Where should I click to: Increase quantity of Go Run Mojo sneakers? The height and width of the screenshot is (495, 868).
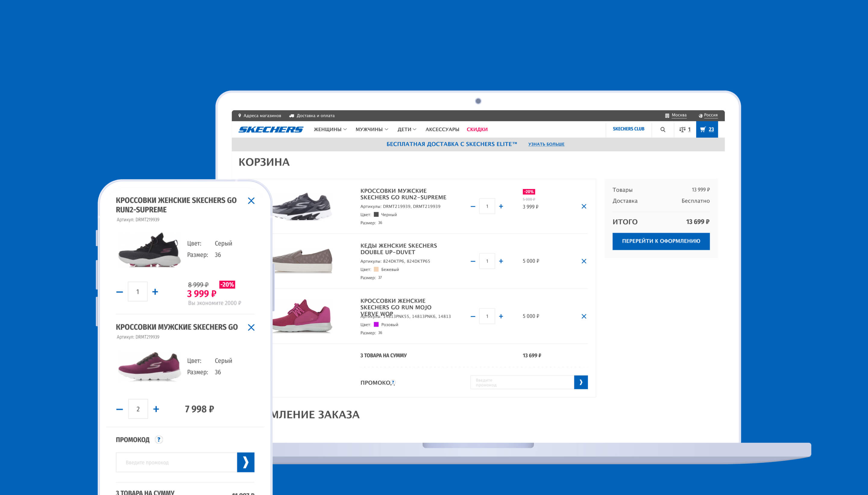[x=501, y=316]
